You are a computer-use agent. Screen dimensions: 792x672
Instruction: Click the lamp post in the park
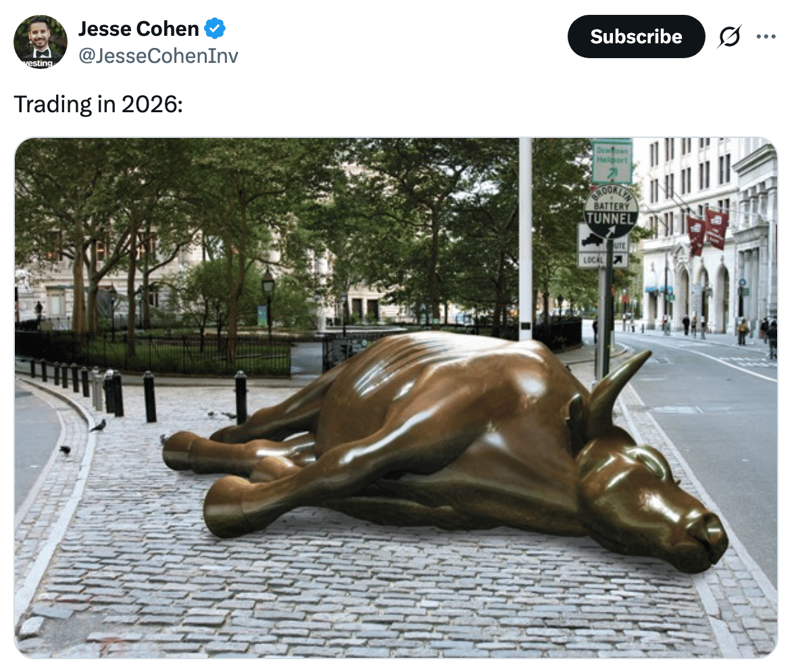click(268, 303)
